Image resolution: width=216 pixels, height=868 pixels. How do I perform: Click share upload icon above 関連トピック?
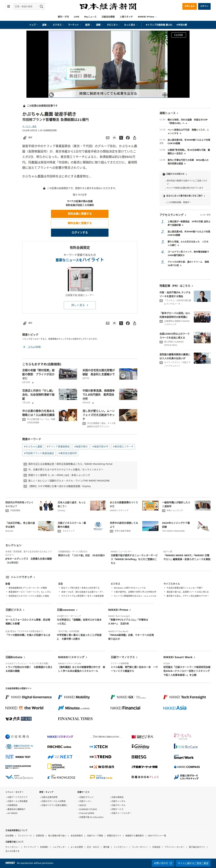coord(135,323)
